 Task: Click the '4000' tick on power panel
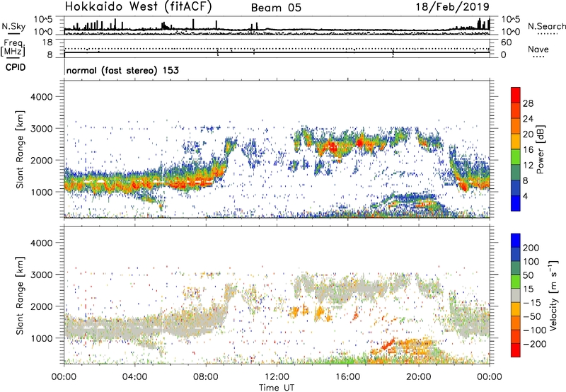(x=41, y=97)
